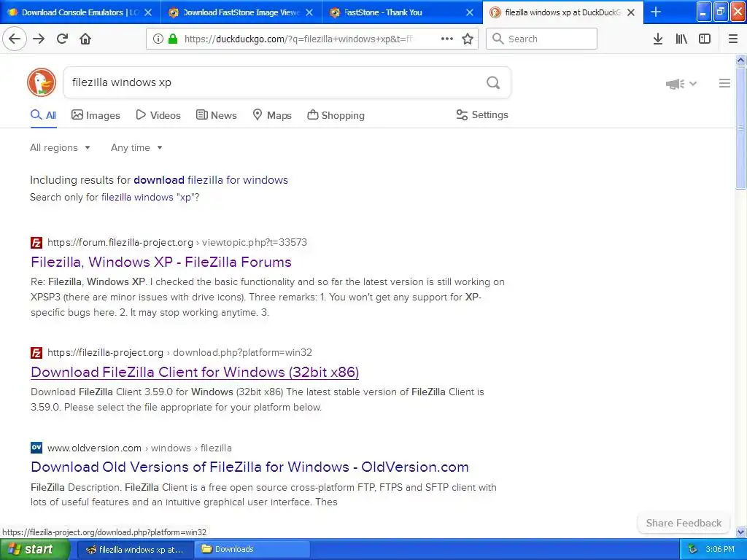
Task: Click FileZilla favicon beside forum.filezilla-project.org result
Action: (x=36, y=243)
